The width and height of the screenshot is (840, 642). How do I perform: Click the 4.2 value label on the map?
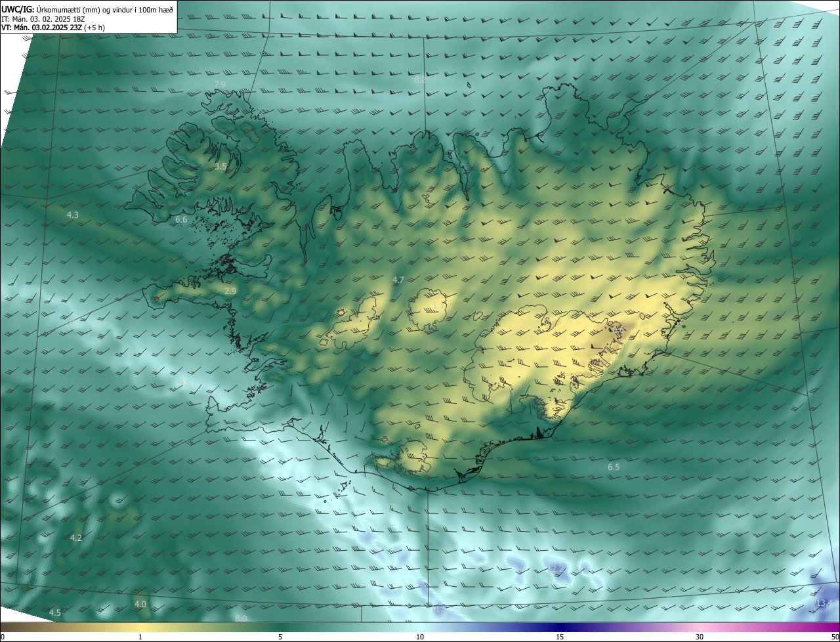[76, 538]
